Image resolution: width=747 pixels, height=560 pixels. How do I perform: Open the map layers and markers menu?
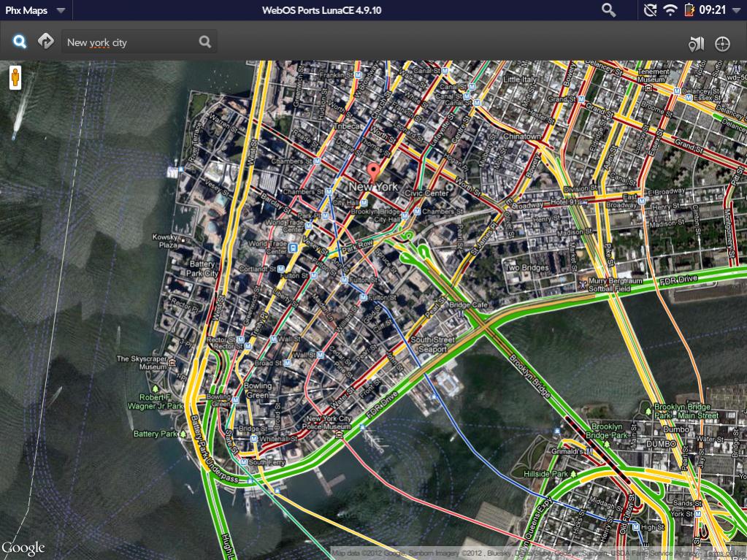pyautogui.click(x=696, y=44)
